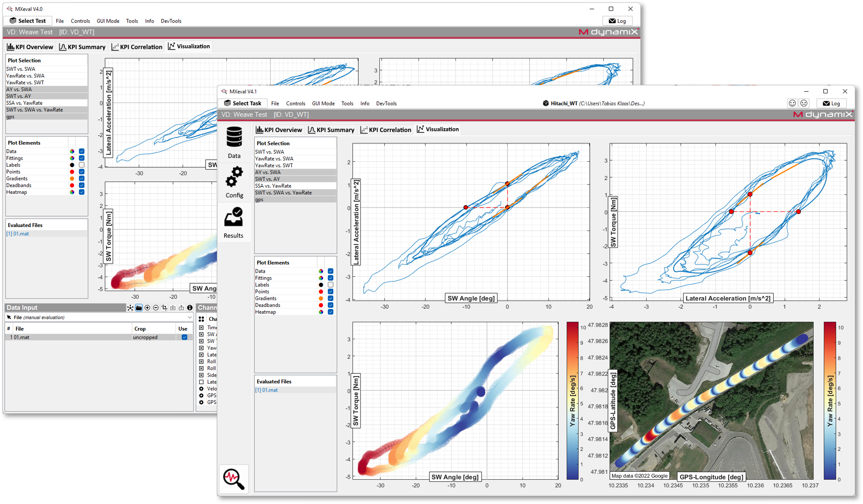The image size is (863, 504).
Task: Click Select Task button in V4.1
Action: click(243, 103)
